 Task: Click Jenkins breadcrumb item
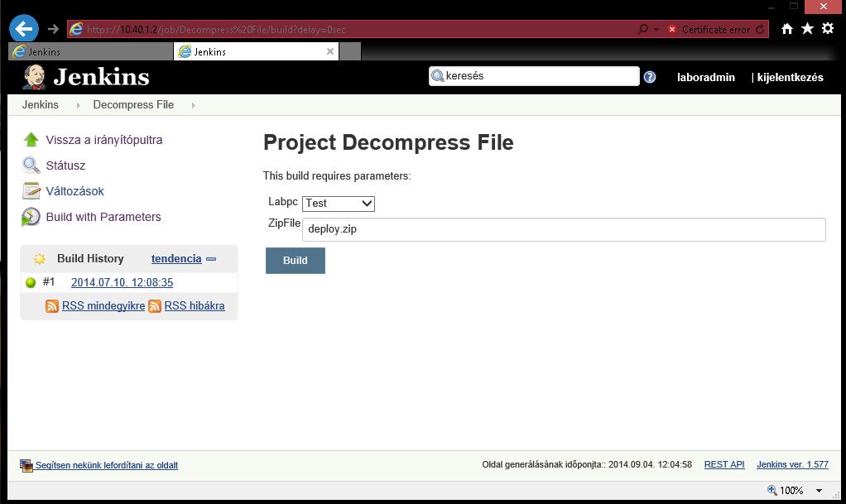click(x=41, y=104)
